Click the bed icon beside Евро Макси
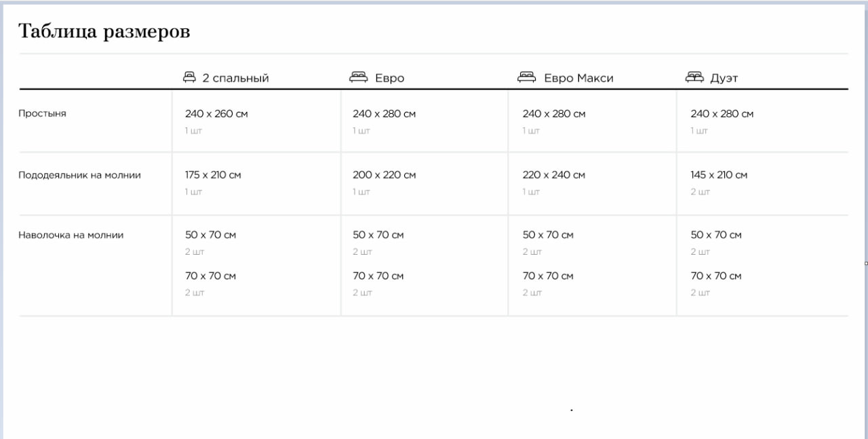868x439 pixels. coord(526,77)
